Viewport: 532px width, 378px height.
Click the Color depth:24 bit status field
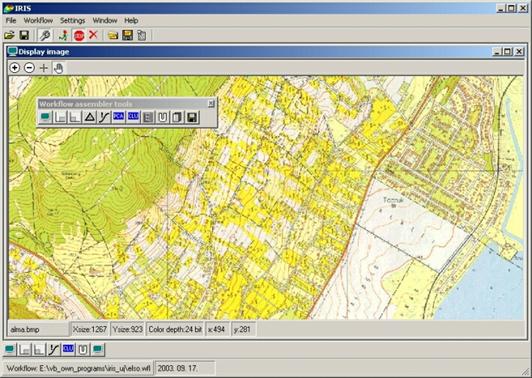point(175,329)
